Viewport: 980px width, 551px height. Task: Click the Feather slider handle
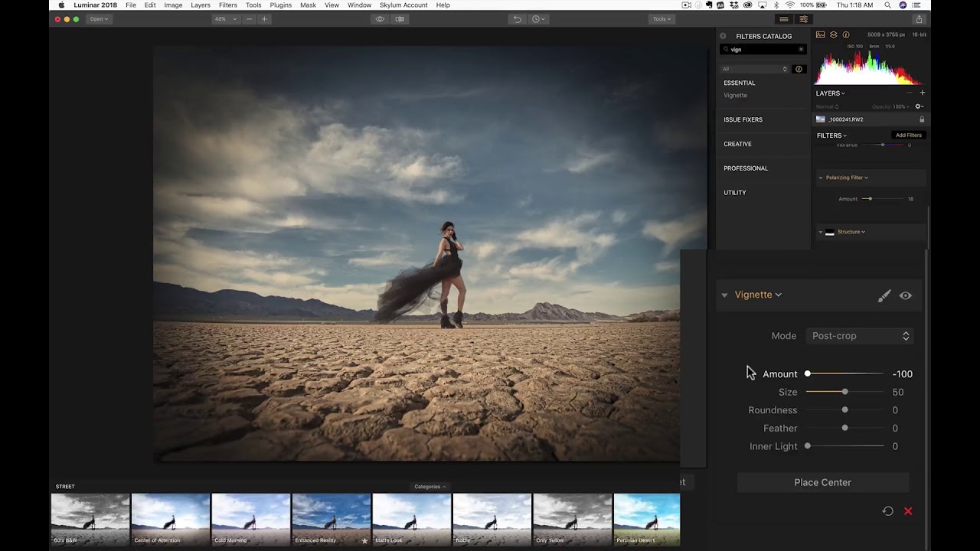845,428
